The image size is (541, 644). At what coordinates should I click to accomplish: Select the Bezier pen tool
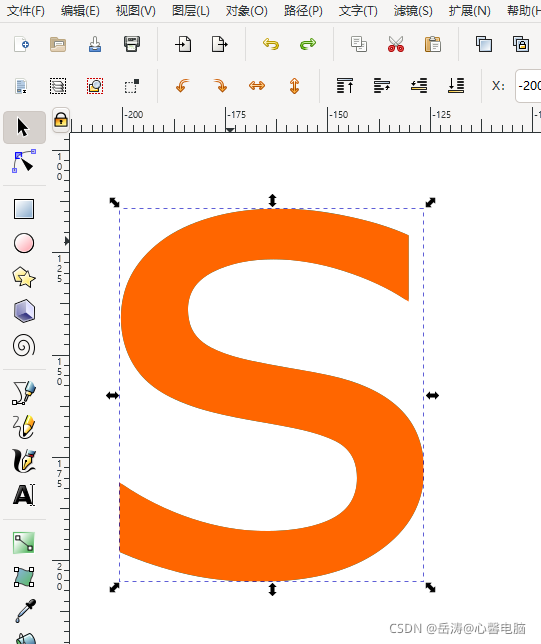24,393
